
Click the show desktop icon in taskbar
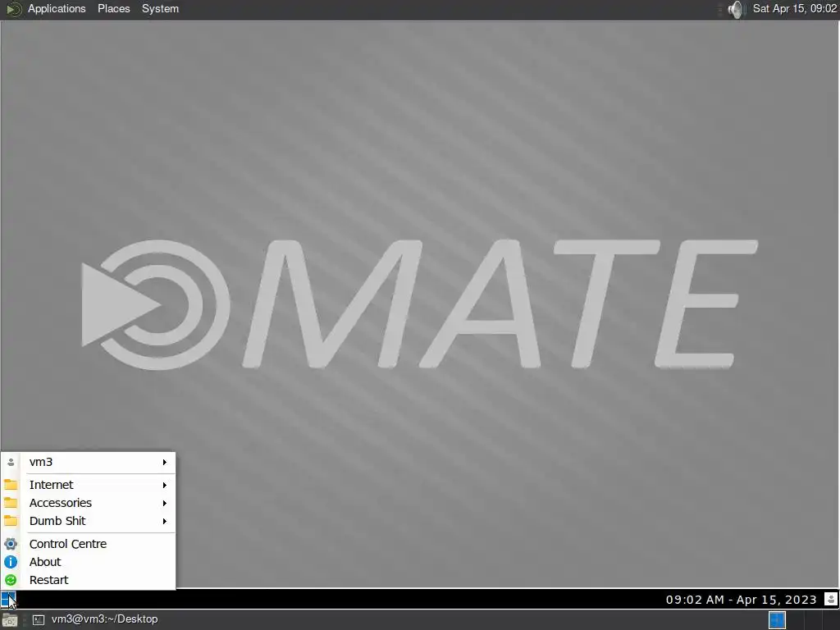coord(10,620)
